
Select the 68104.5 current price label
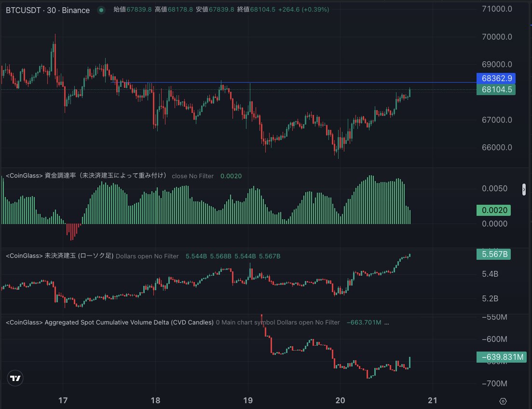(x=496, y=90)
